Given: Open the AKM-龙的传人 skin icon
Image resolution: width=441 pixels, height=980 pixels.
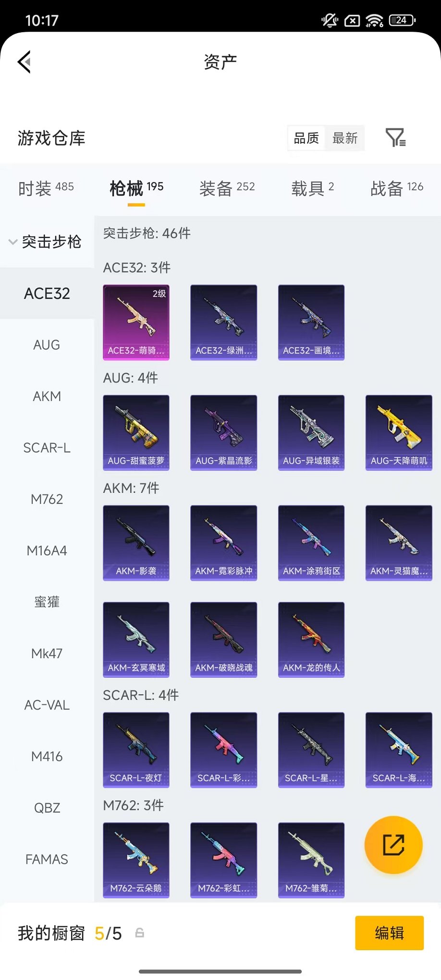Looking at the screenshot, I should tap(311, 639).
